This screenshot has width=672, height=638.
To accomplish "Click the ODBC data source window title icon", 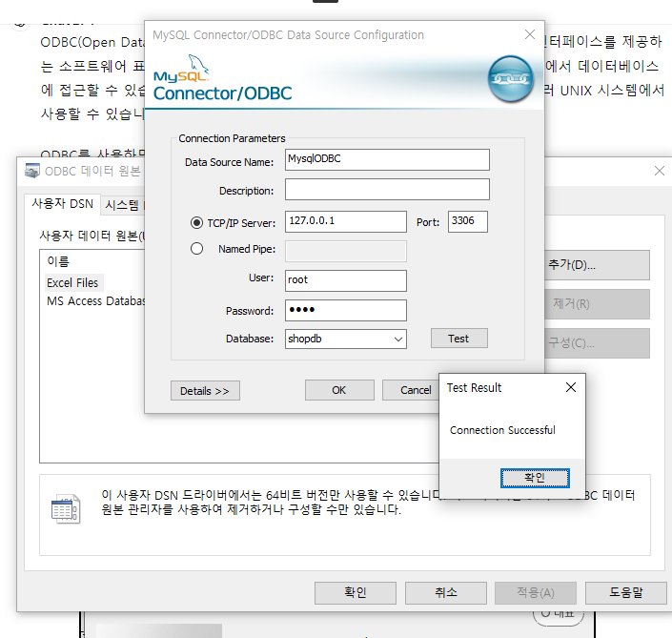I will [32, 171].
